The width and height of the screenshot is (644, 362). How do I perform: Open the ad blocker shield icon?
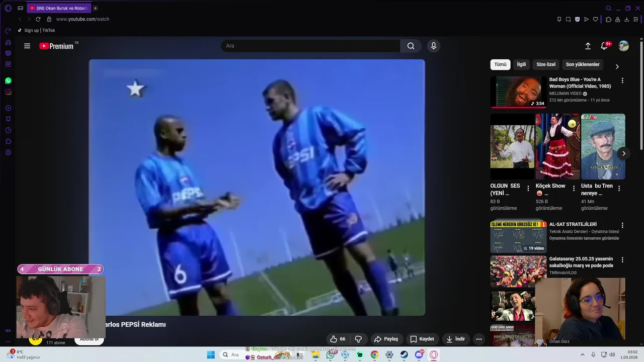577,19
